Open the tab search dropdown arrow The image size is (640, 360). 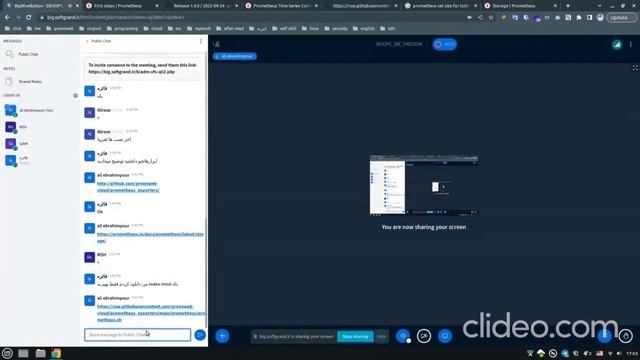(x=599, y=6)
